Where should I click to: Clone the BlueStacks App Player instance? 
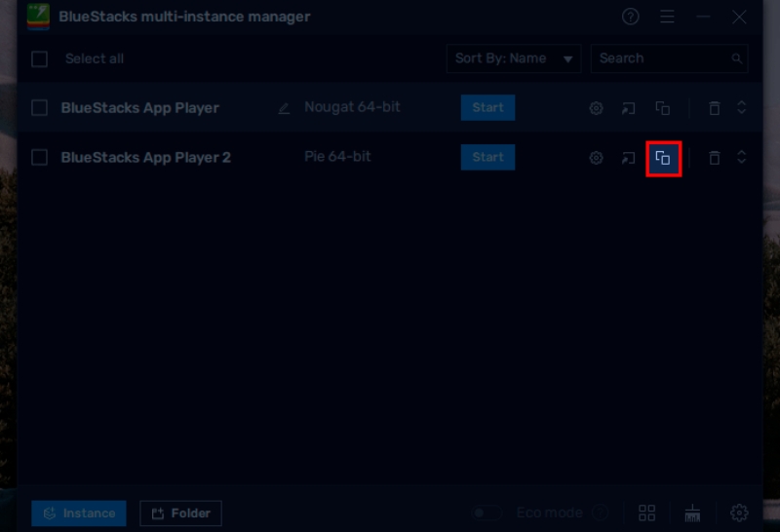point(663,108)
